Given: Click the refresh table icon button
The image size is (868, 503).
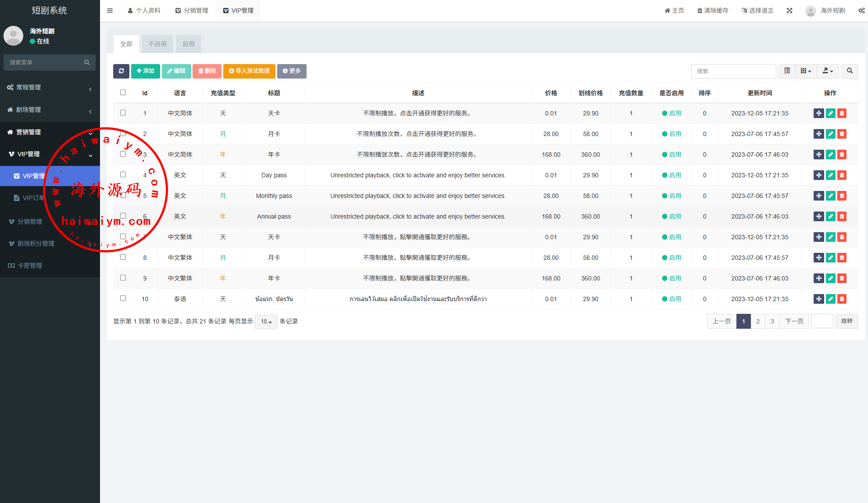Looking at the screenshot, I should 121,71.
